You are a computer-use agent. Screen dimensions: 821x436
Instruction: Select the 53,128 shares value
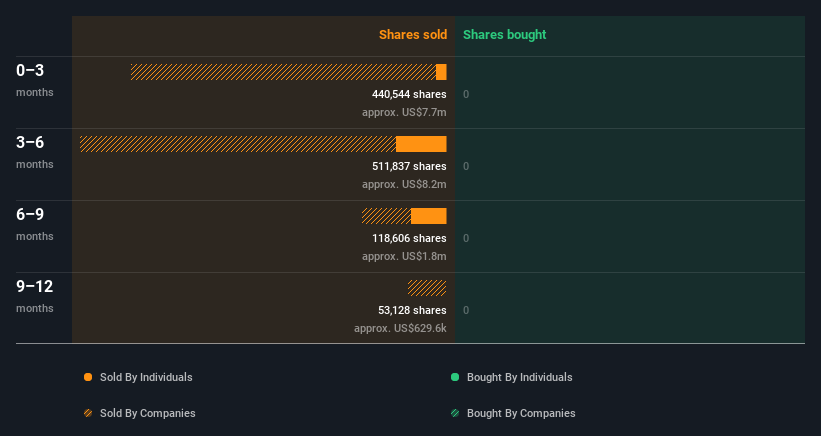(x=412, y=310)
